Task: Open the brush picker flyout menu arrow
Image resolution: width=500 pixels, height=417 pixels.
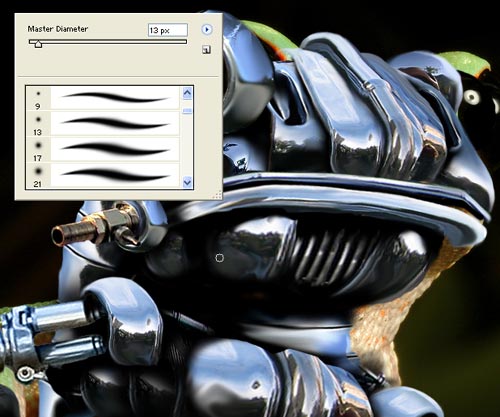Action: [x=207, y=30]
